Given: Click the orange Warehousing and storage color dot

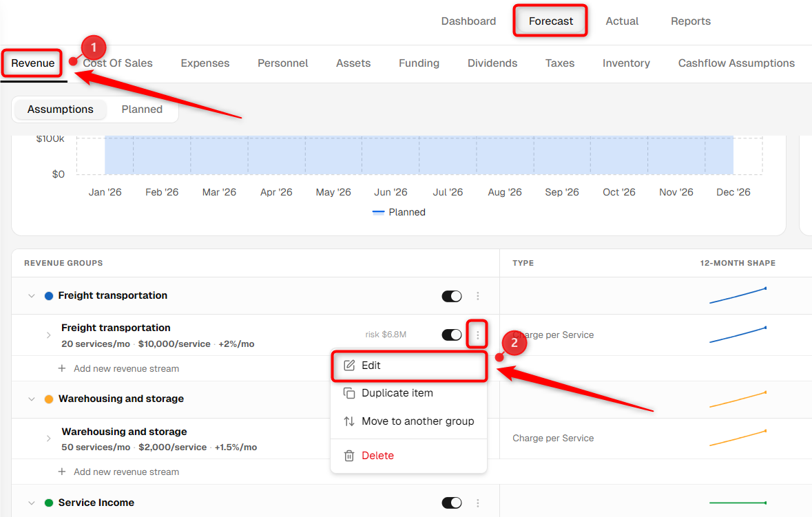Looking at the screenshot, I should tap(49, 399).
